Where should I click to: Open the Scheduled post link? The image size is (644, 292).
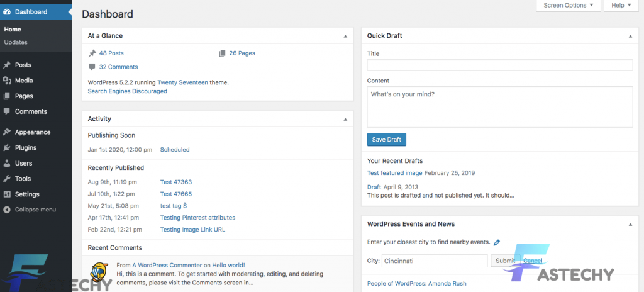175,150
